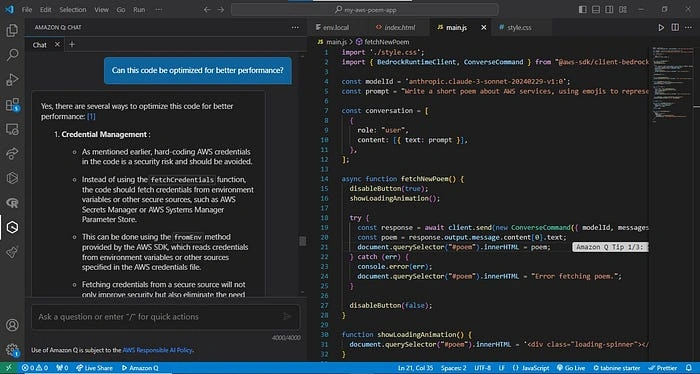The height and width of the screenshot is (374, 700).
Task: Send the chat message arrow
Action: click(287, 316)
